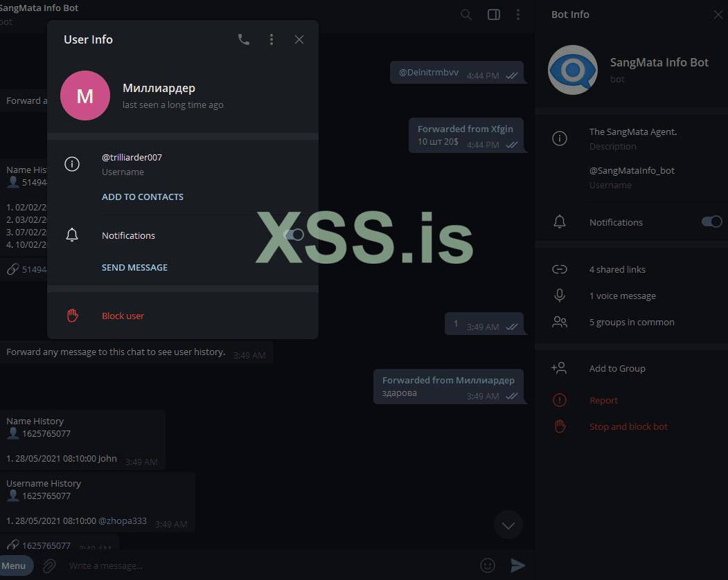The image size is (728, 580).
Task: Click 'Forward any message' bot reply
Action: point(136,352)
